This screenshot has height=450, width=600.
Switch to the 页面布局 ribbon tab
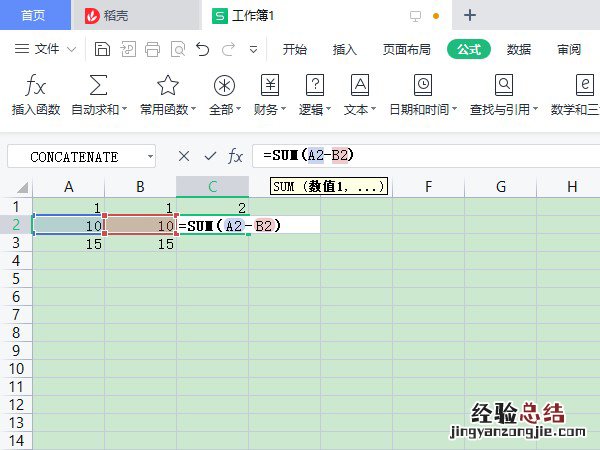(406, 49)
